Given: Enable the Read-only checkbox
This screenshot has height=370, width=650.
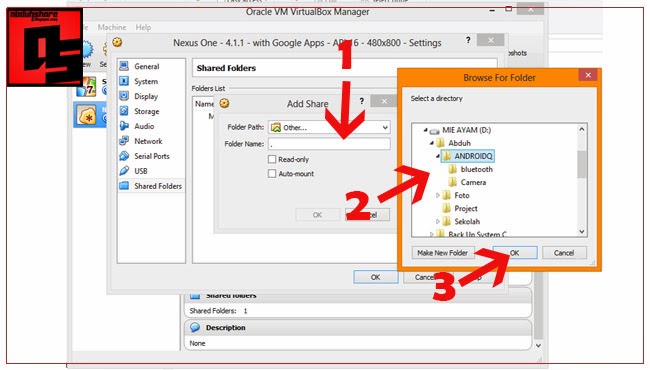Looking at the screenshot, I should pyautogui.click(x=272, y=159).
